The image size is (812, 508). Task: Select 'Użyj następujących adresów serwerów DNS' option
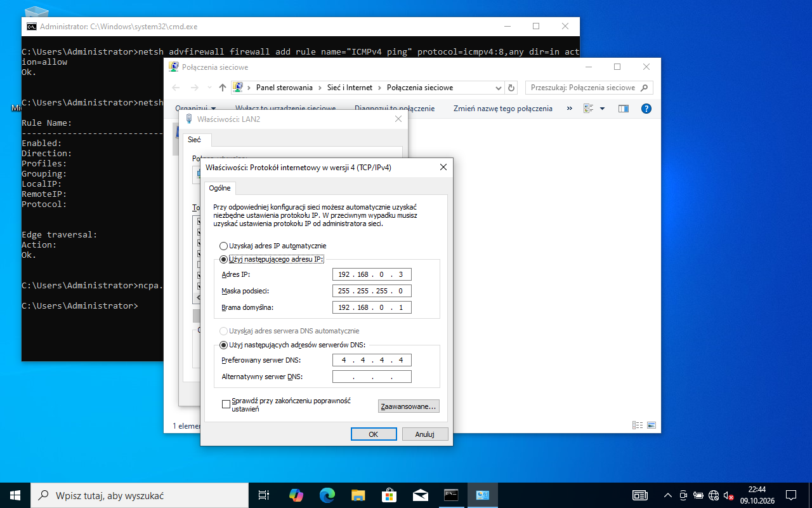tap(223, 345)
